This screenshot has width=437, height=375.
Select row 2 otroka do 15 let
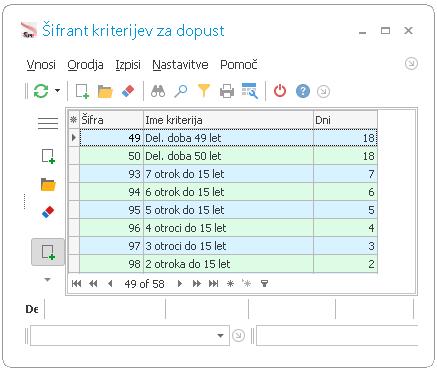coord(228,264)
